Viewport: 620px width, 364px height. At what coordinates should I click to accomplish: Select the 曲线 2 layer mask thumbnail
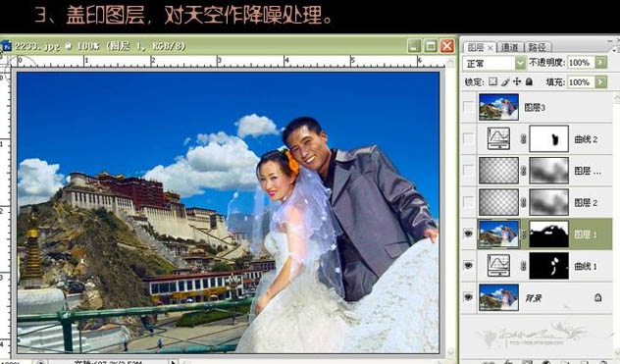tap(548, 138)
